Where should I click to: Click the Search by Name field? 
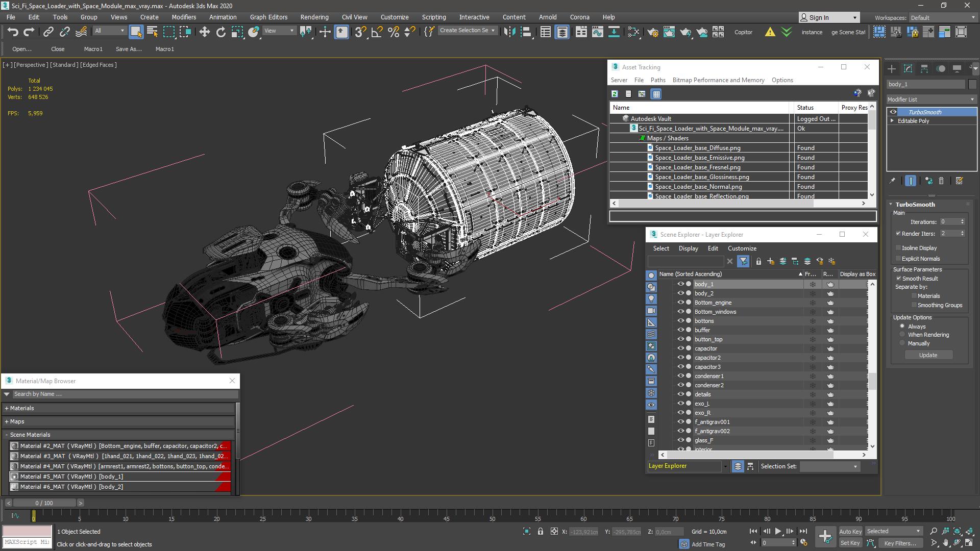click(122, 394)
